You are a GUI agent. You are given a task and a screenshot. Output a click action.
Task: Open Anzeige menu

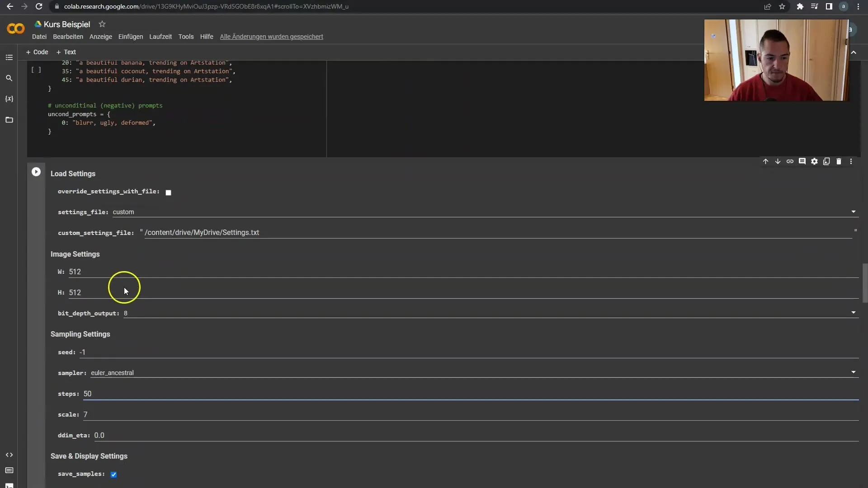pyautogui.click(x=101, y=37)
